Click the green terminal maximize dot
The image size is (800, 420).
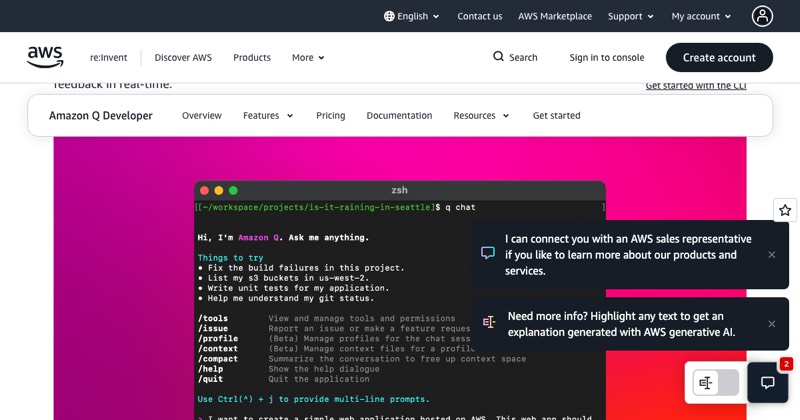[x=233, y=190]
